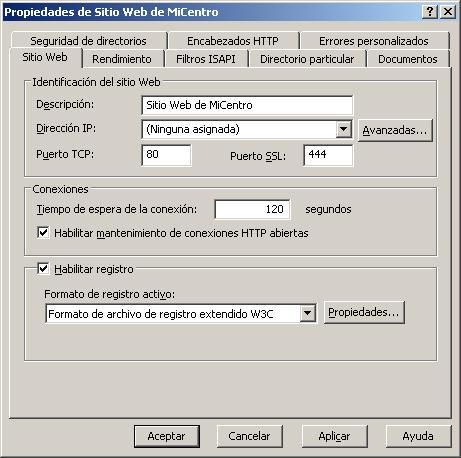Open the Filtros ISAPI tab
461x458 pixels.
coord(206,59)
